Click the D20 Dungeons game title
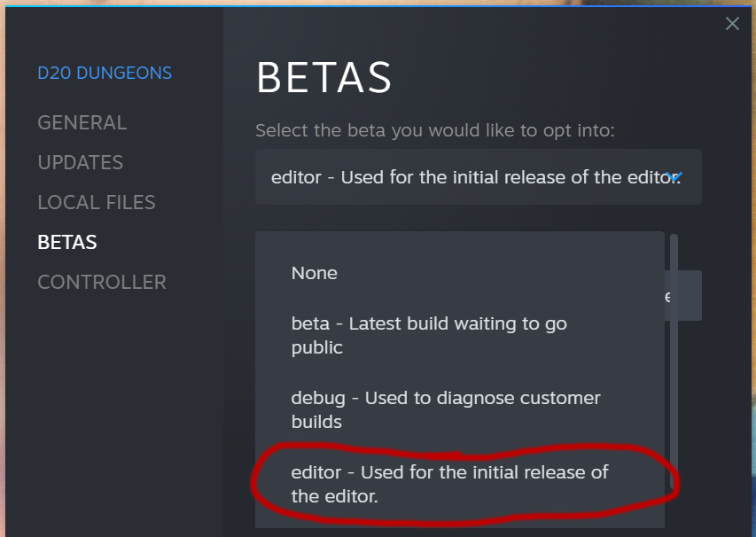 [105, 73]
